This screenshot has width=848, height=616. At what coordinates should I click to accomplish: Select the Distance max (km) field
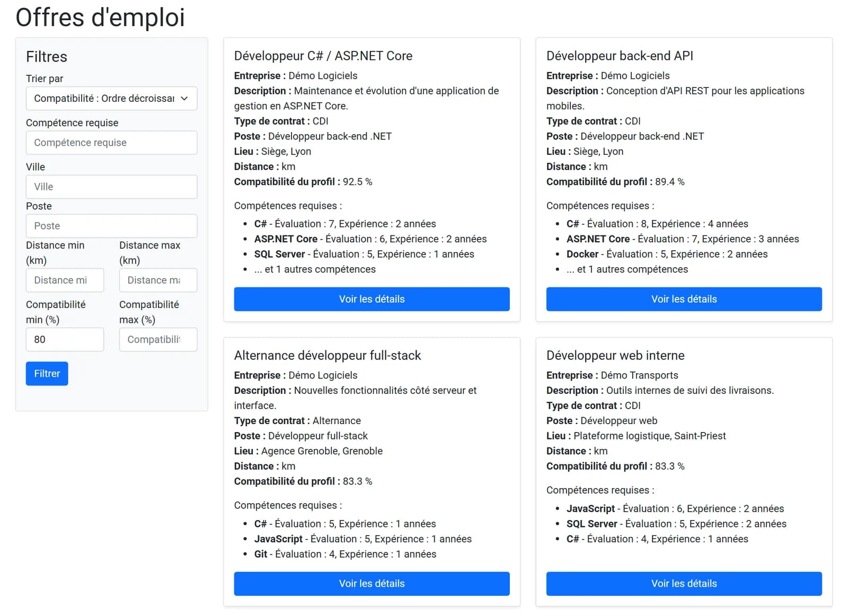pyautogui.click(x=158, y=280)
